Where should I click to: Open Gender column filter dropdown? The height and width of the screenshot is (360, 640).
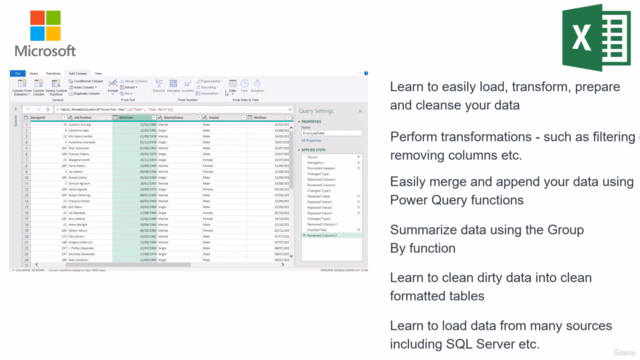pyautogui.click(x=244, y=118)
